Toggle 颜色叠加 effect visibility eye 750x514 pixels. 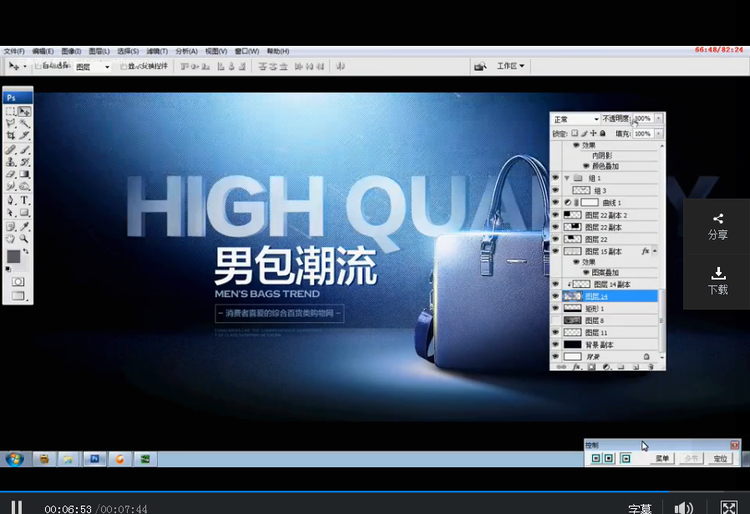click(586, 166)
